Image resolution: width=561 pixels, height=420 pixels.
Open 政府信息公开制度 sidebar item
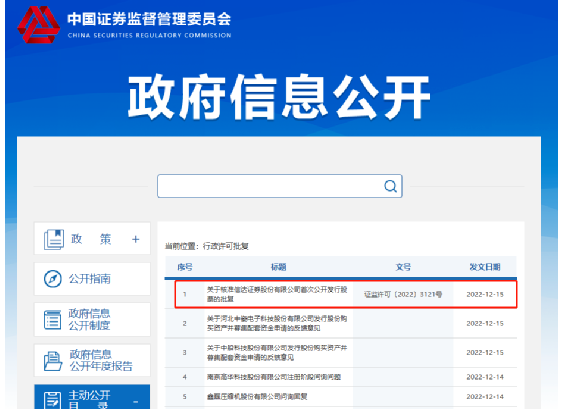coord(92,319)
